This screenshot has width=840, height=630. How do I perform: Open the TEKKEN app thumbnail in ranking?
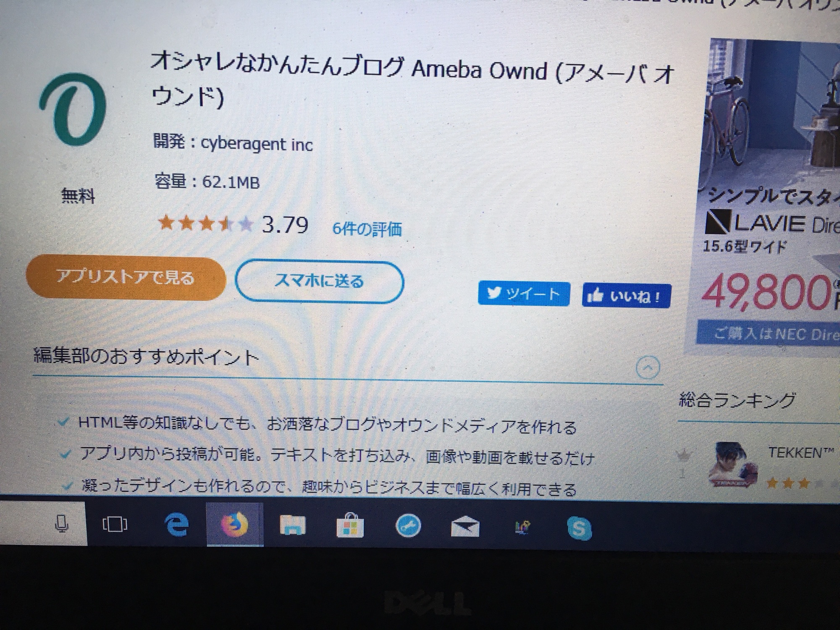tap(732, 464)
